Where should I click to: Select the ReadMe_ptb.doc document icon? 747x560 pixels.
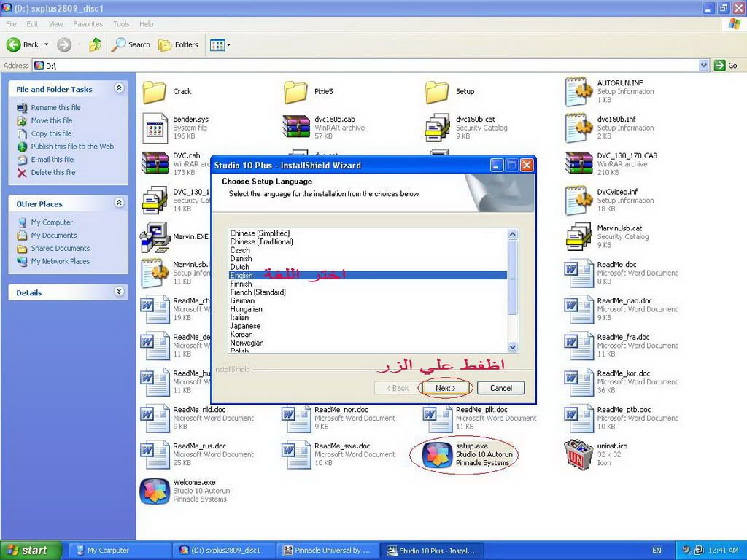coord(578,418)
